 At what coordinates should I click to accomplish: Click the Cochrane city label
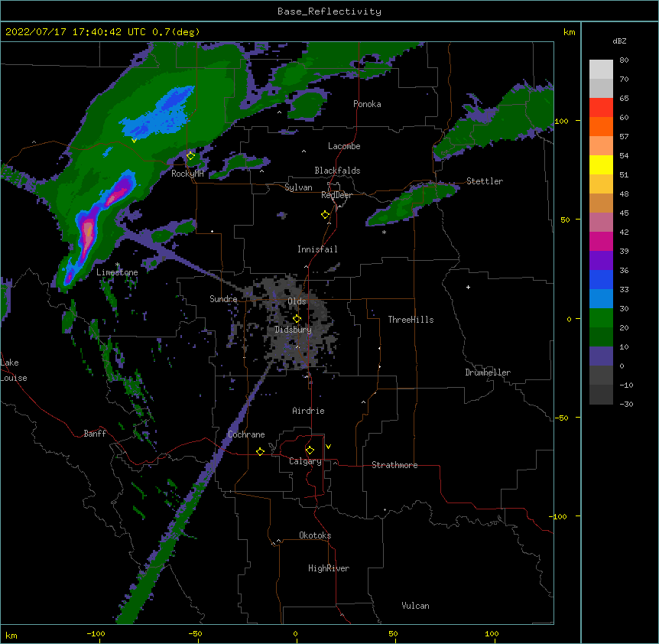pyautogui.click(x=246, y=434)
